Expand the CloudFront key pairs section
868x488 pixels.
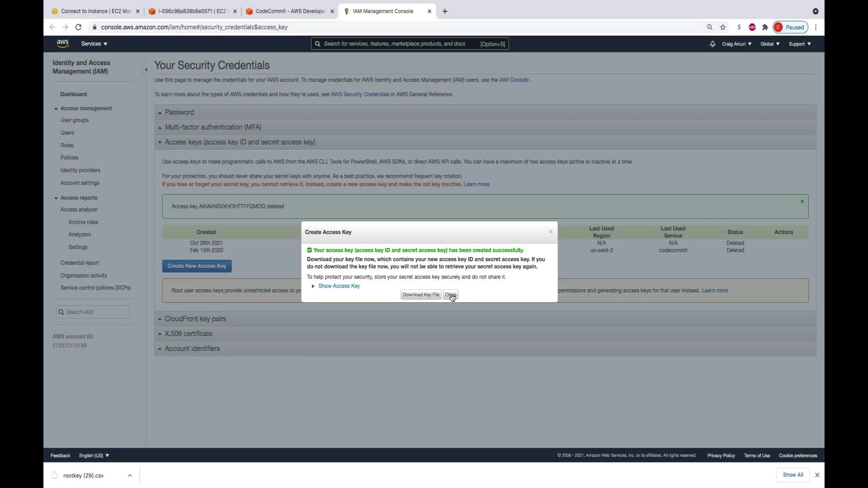coord(195,319)
